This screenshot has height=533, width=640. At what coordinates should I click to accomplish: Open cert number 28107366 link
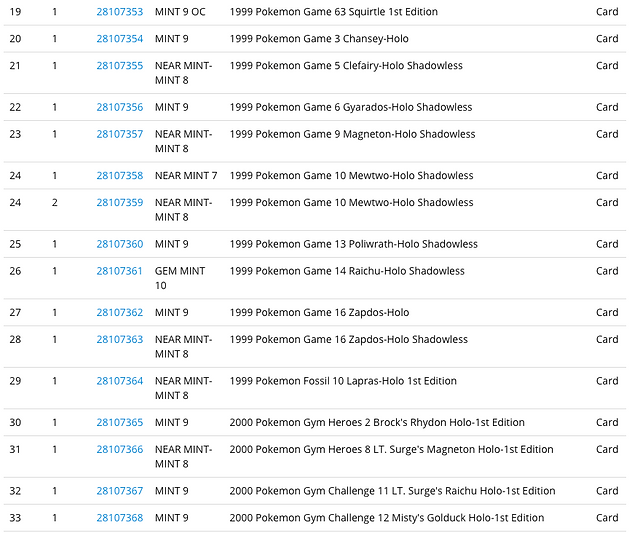point(120,450)
